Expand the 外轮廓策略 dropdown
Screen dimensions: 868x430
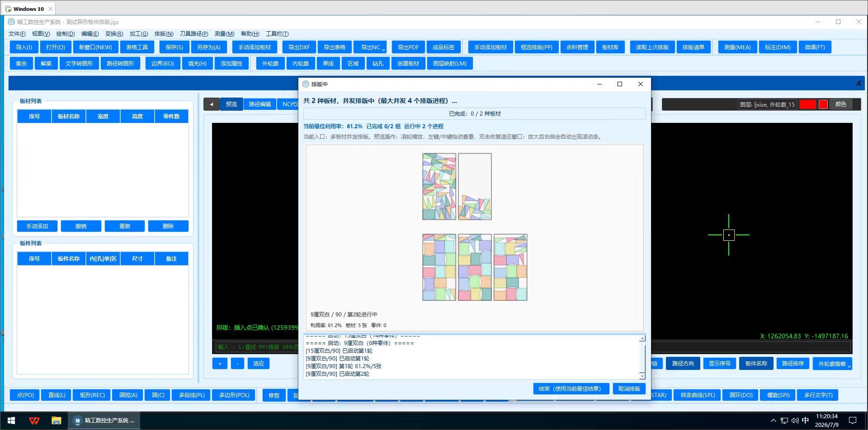click(x=832, y=364)
